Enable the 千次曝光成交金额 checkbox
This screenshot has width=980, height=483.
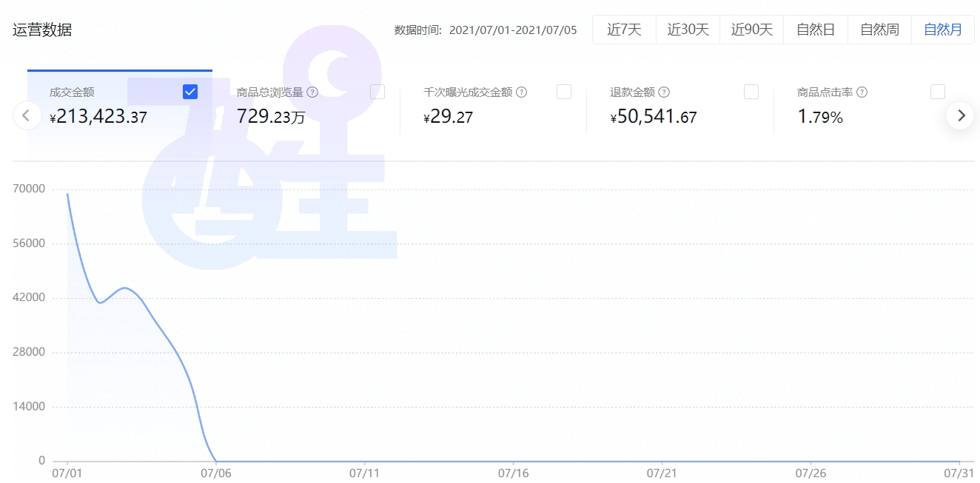(x=564, y=92)
